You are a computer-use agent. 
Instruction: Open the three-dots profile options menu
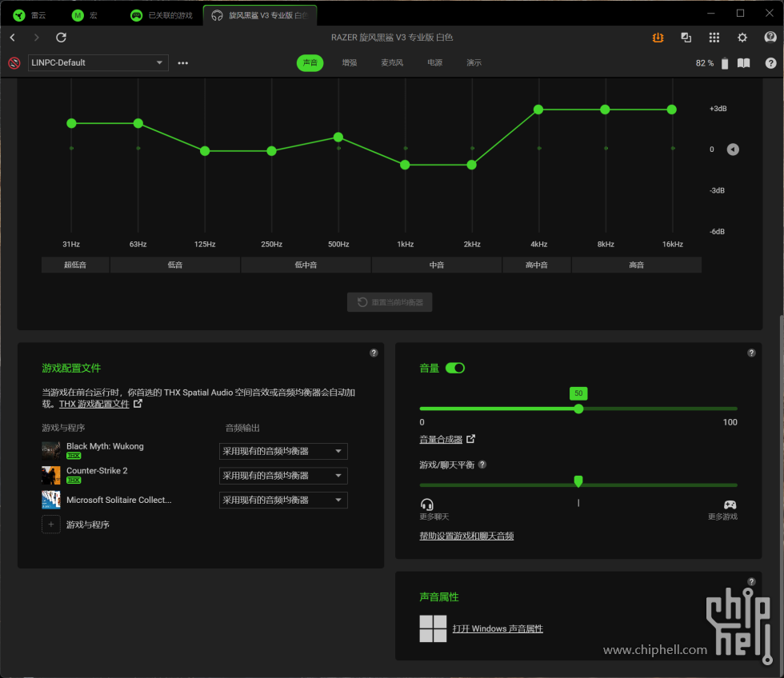point(183,63)
